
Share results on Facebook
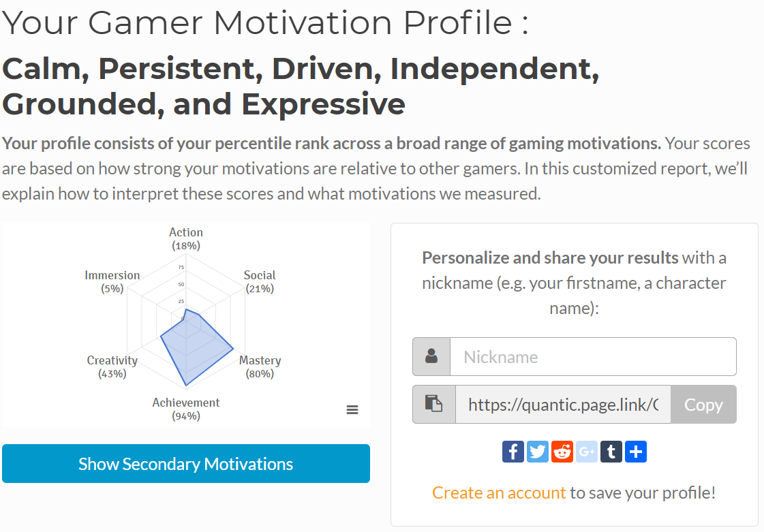[x=513, y=452]
